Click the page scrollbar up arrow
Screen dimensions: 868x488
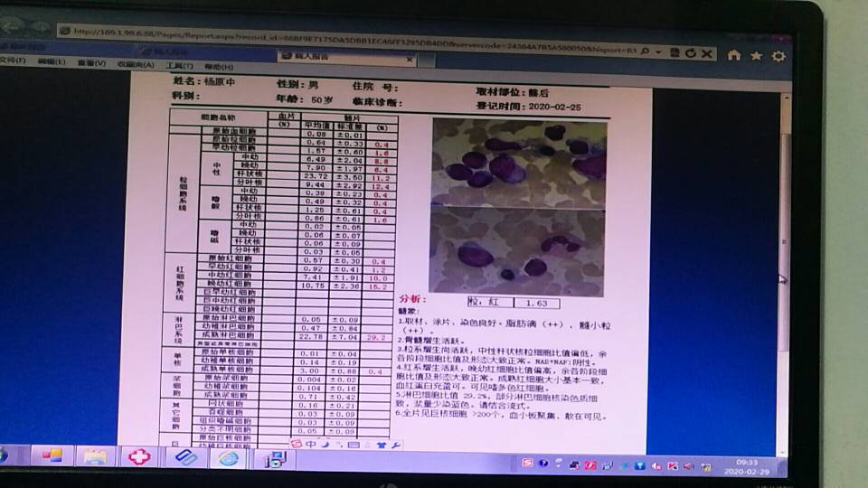(x=785, y=99)
